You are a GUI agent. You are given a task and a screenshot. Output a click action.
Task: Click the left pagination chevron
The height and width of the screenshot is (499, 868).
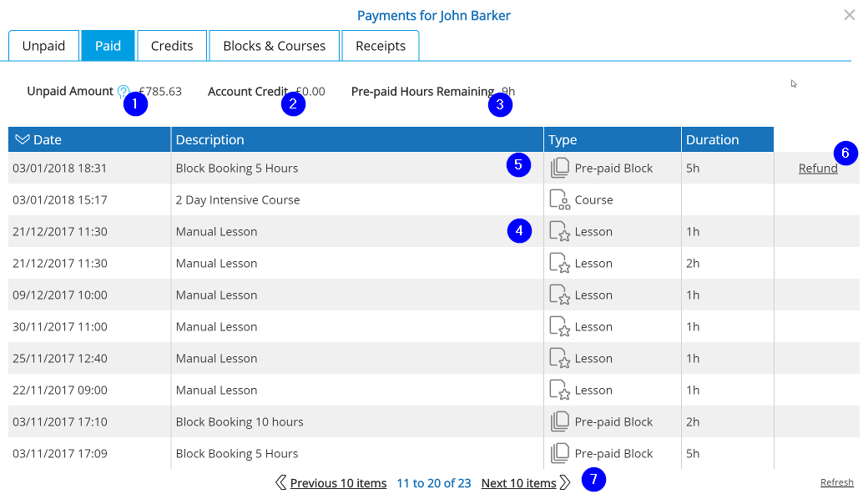[x=280, y=482]
